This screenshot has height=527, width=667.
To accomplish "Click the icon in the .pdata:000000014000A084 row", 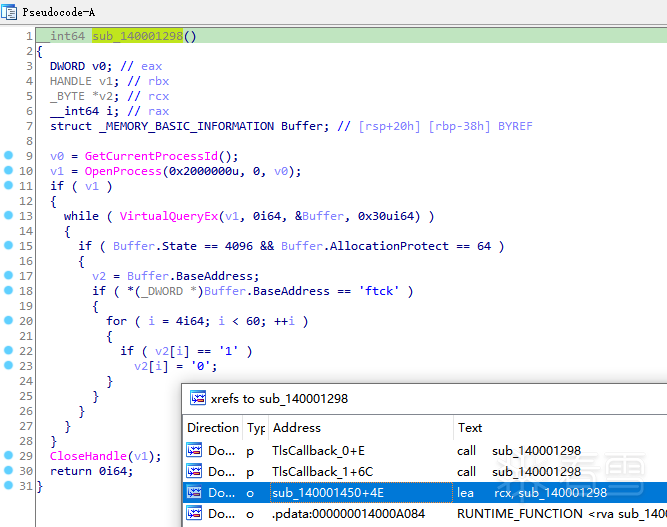I will [194, 513].
